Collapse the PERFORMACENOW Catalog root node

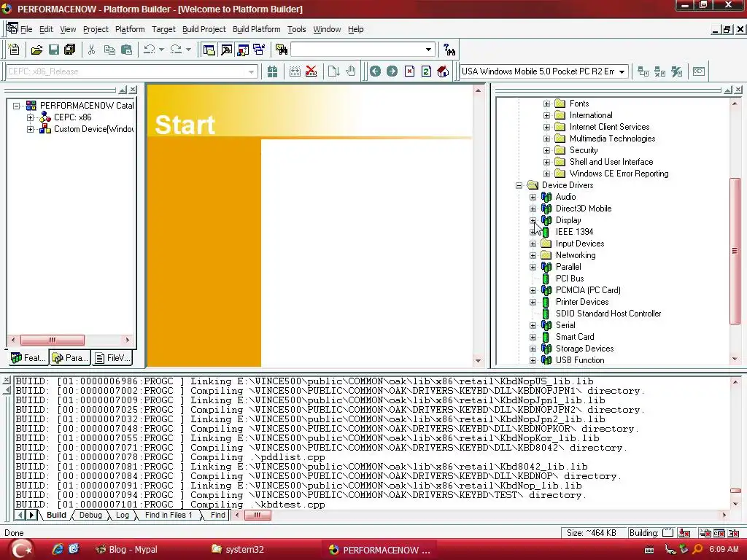point(17,106)
